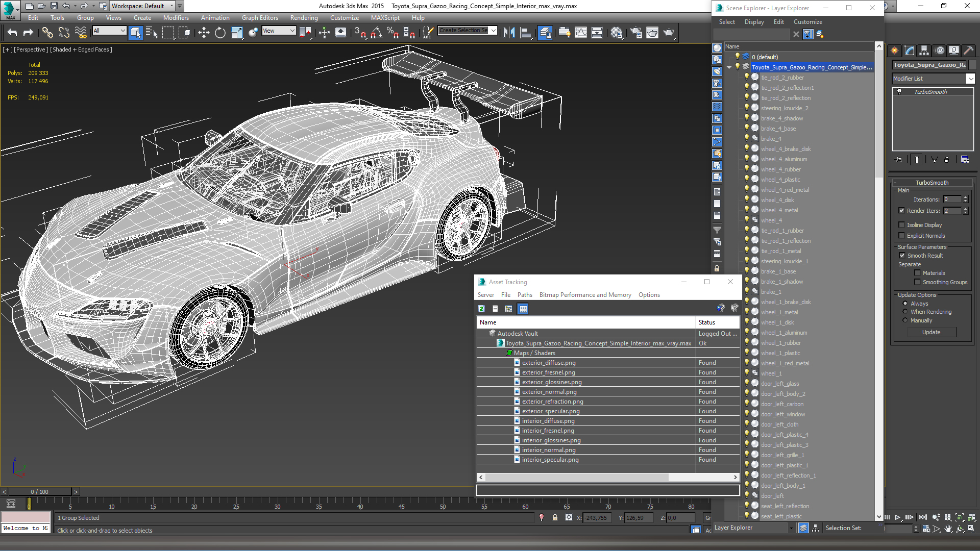
Task: Select the When Rendering update option
Action: 905,312
